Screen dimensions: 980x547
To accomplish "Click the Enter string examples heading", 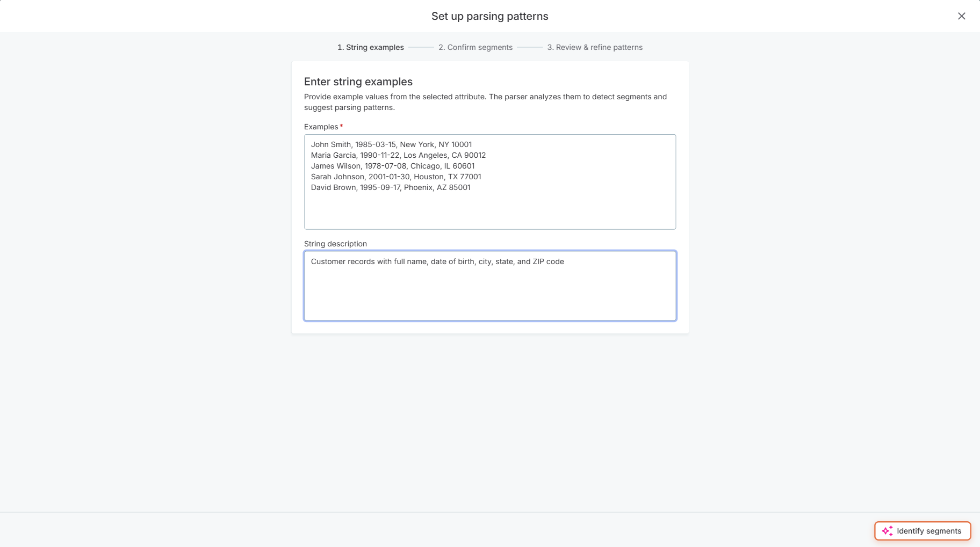I will coord(358,81).
